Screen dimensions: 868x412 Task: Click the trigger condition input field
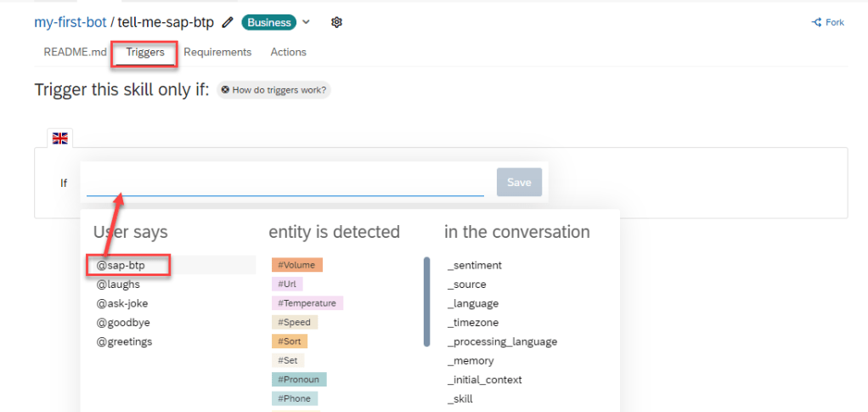click(285, 183)
